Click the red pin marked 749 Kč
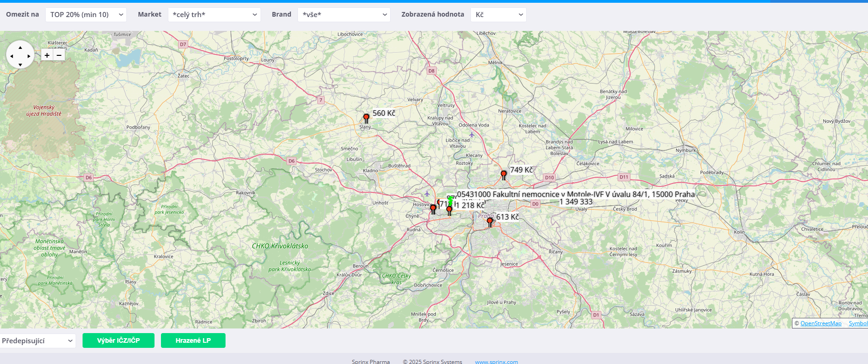This screenshot has width=868, height=364. click(504, 175)
